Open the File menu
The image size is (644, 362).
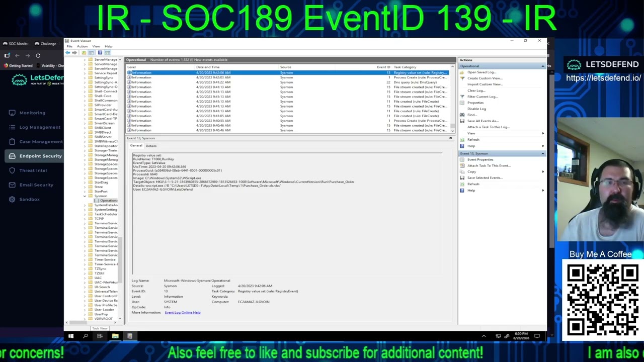[69, 46]
